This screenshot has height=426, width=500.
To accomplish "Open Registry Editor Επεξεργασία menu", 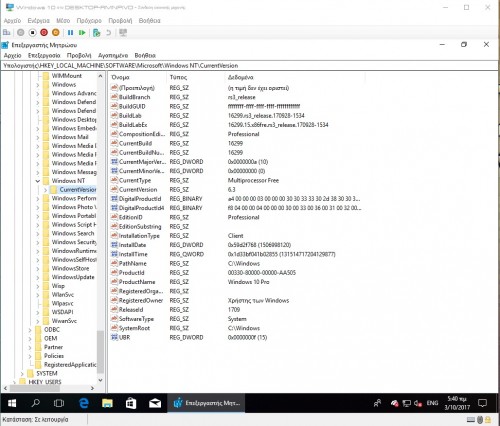I will click(x=44, y=55).
